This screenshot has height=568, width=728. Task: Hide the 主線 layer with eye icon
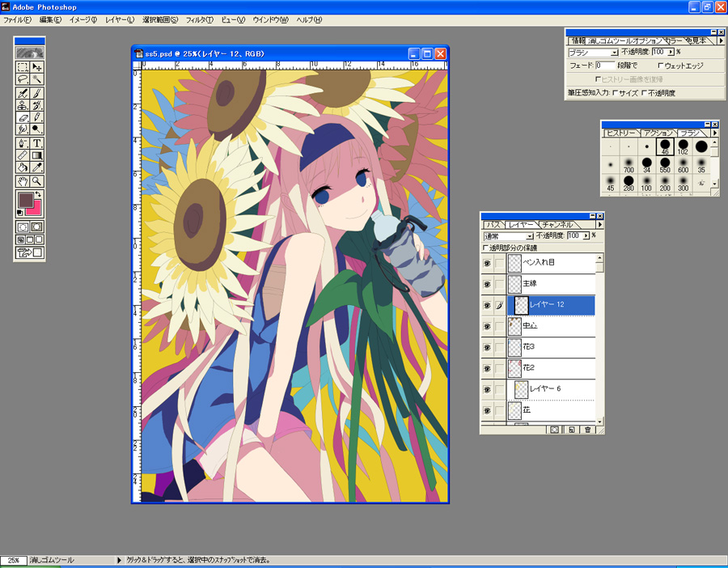pos(487,285)
